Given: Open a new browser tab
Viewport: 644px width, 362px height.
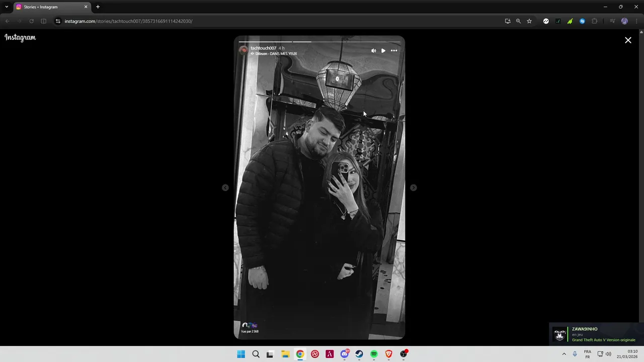Looking at the screenshot, I should click(98, 7).
